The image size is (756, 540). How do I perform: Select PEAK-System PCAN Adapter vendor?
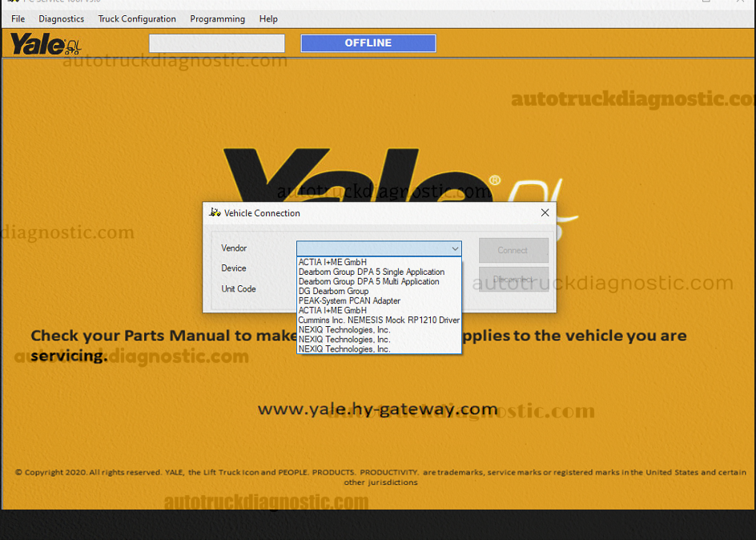tap(379, 301)
